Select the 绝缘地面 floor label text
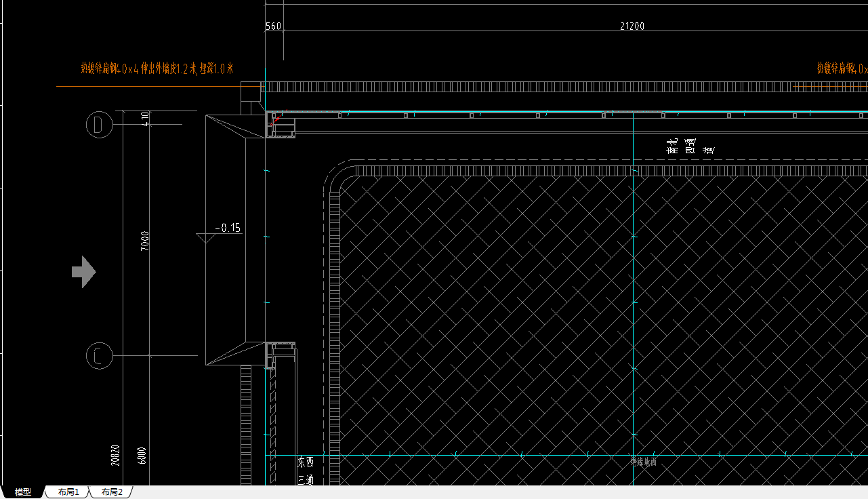The height and width of the screenshot is (499, 868). [x=643, y=462]
